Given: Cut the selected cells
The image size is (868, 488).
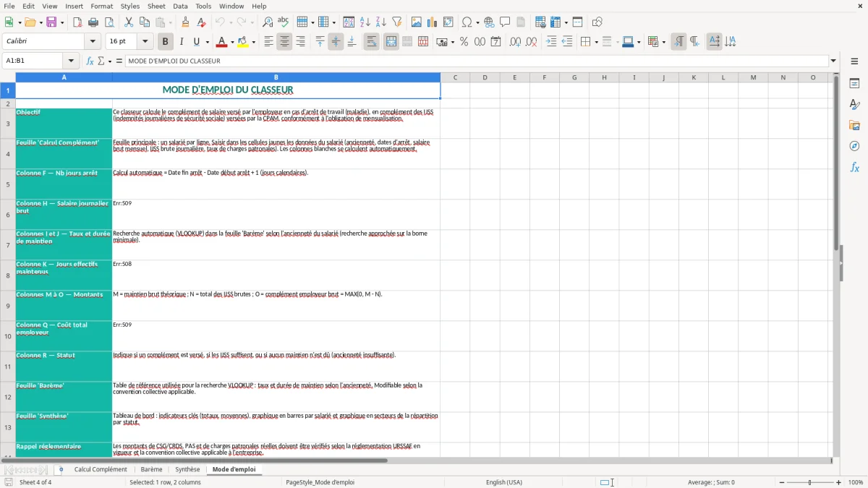Looking at the screenshot, I should [x=129, y=22].
